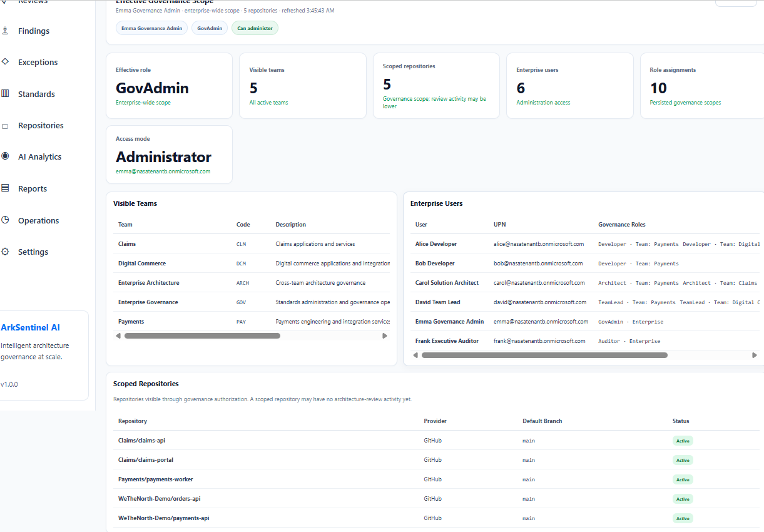Image resolution: width=764 pixels, height=532 pixels.
Task: Open AI Analytics section
Action: pos(39,156)
